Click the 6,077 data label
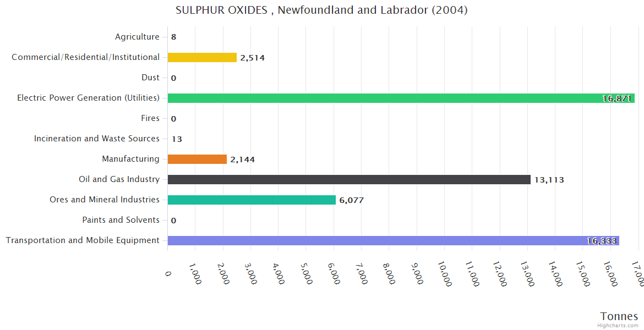 pos(351,200)
